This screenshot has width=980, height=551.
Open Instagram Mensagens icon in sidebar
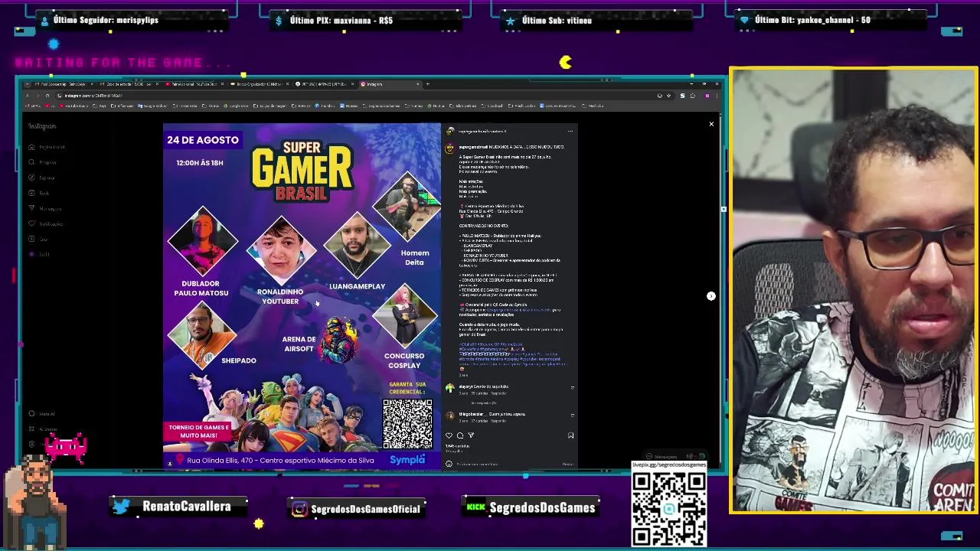coord(31,208)
